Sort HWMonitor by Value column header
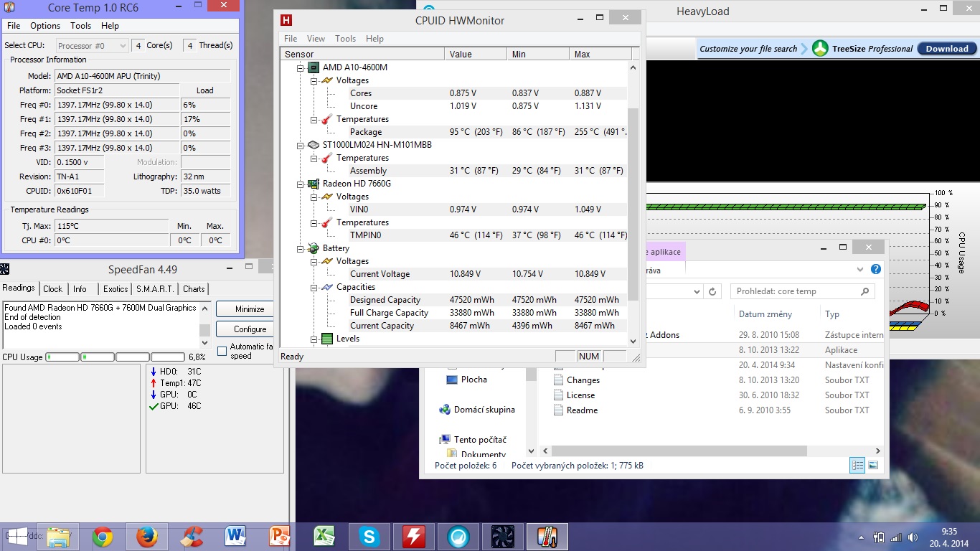 [x=476, y=54]
